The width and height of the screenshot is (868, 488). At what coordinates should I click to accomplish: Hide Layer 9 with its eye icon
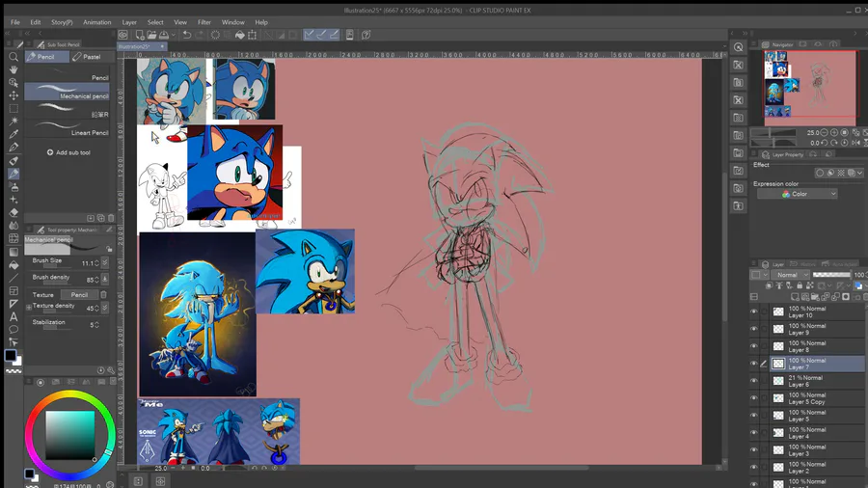coord(753,329)
